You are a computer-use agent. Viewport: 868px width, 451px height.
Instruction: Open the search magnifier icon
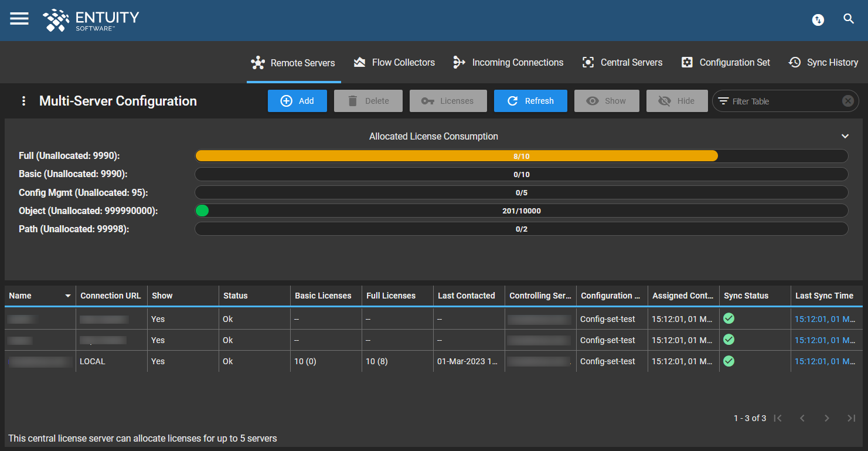click(x=849, y=19)
